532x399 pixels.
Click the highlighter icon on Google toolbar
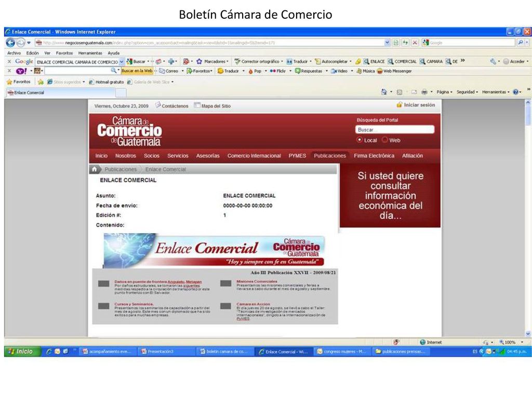tap(358, 61)
